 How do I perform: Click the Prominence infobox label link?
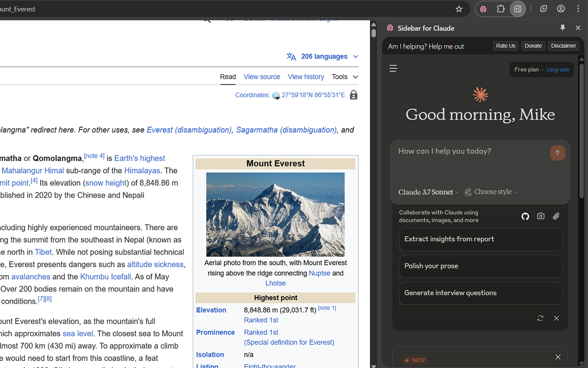215,332
